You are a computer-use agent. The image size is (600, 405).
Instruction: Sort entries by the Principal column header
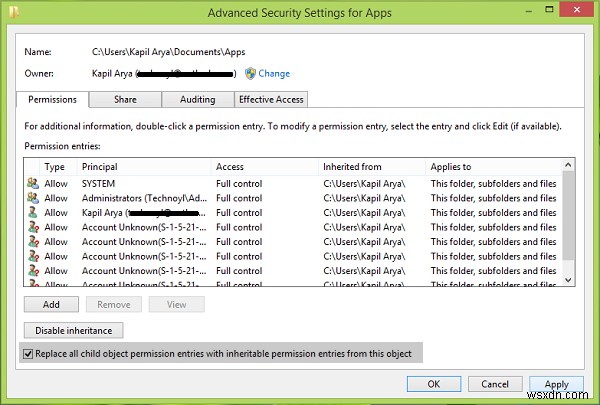coord(145,167)
